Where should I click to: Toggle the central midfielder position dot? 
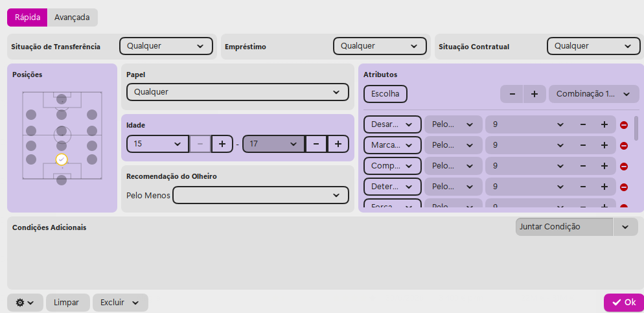click(62, 131)
